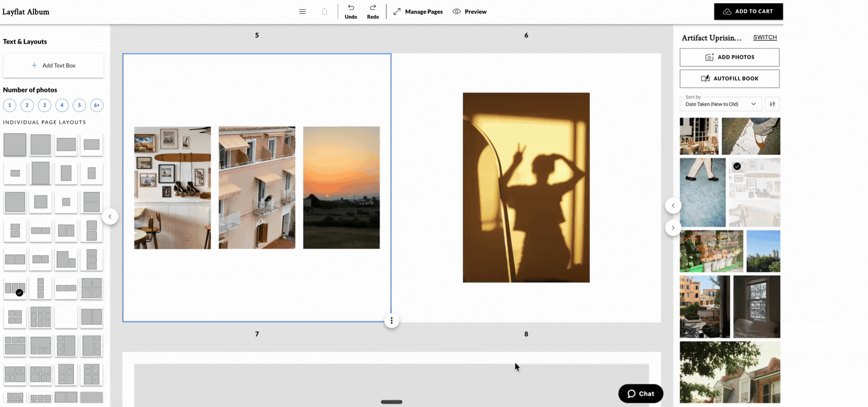Open photo filter settings next to Sort by
The height and width of the screenshot is (407, 868).
[x=772, y=104]
